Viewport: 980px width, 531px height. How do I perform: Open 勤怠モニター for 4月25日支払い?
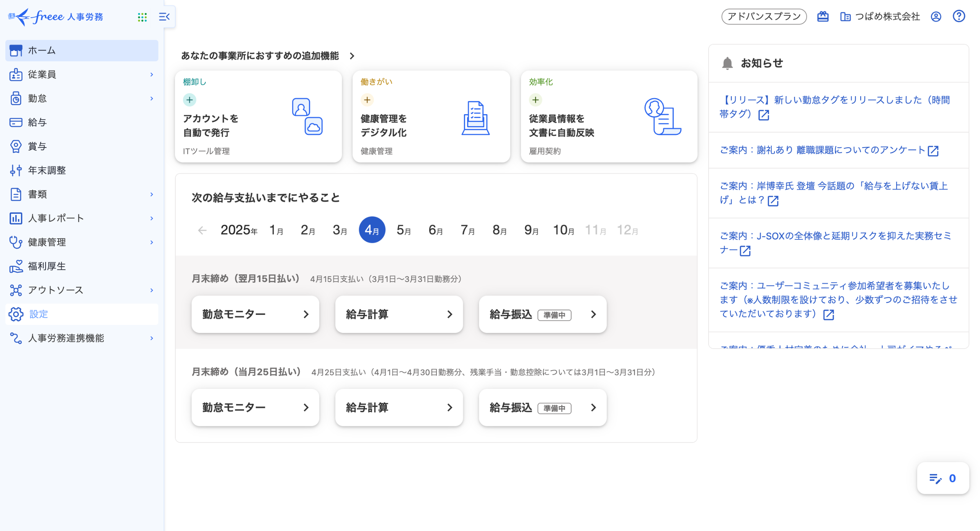[x=255, y=407]
